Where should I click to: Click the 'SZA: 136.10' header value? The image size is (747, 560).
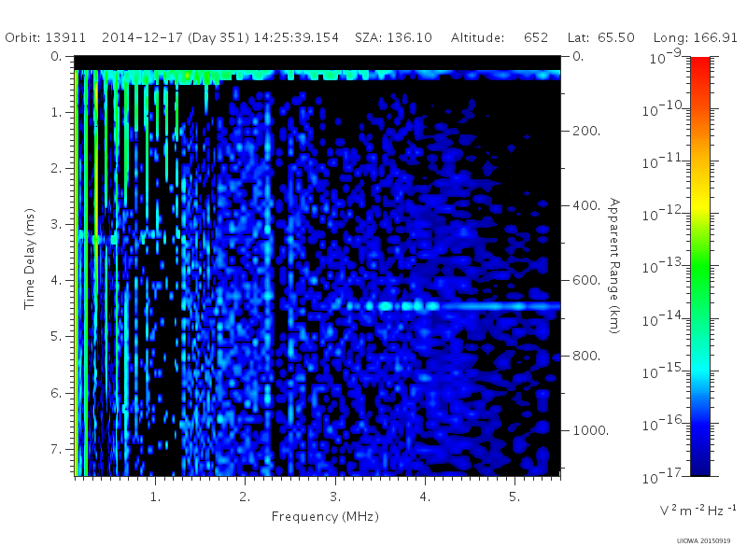(393, 37)
